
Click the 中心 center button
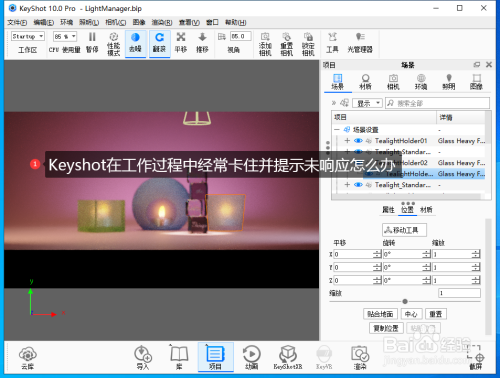pos(411,314)
